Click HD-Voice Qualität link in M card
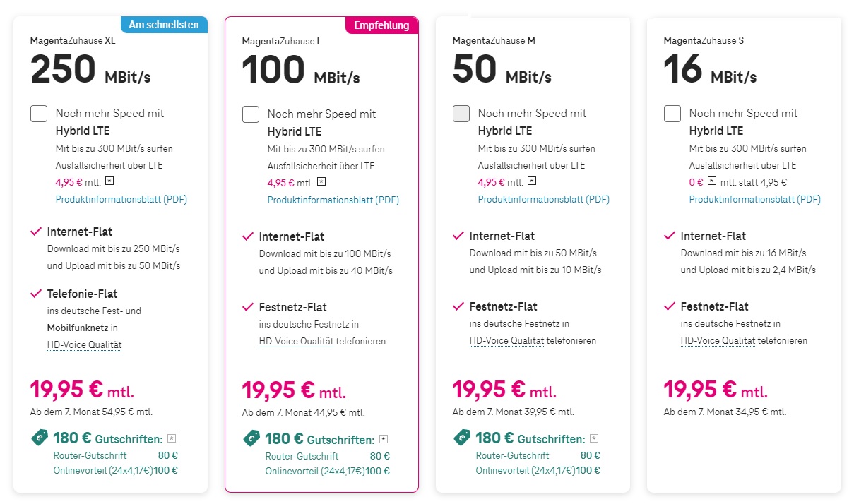This screenshot has height=504, width=854. (507, 340)
